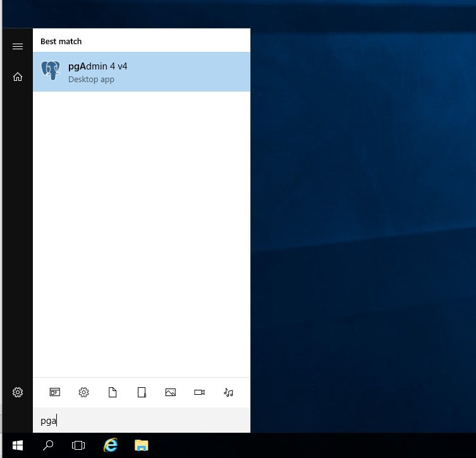
Task: Launch Internet Explorer from taskbar
Action: (111, 445)
